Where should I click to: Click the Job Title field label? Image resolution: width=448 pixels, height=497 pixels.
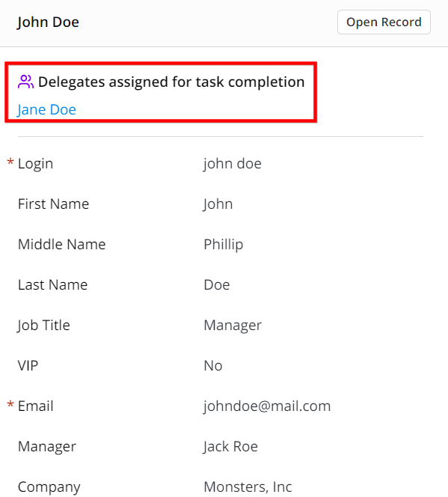pyautogui.click(x=43, y=326)
